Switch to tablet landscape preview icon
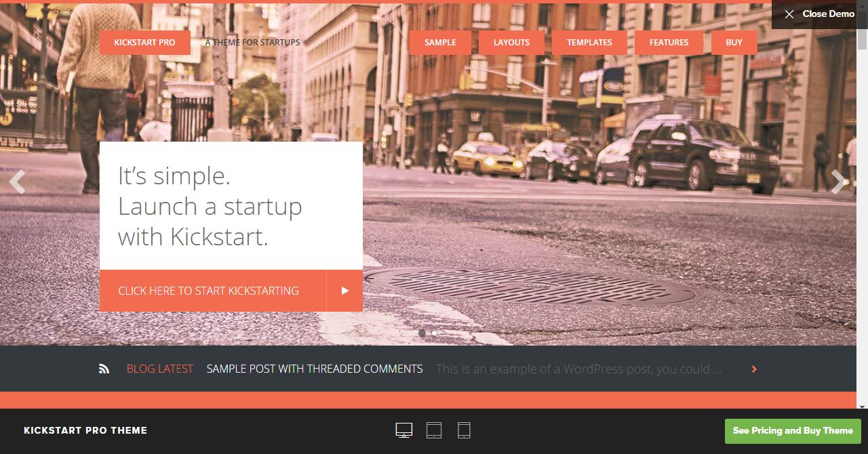Image resolution: width=868 pixels, height=454 pixels. pos(434,430)
